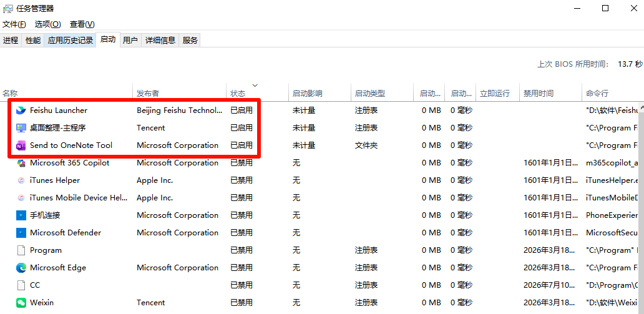Select the iTunes Helper name

(55, 180)
